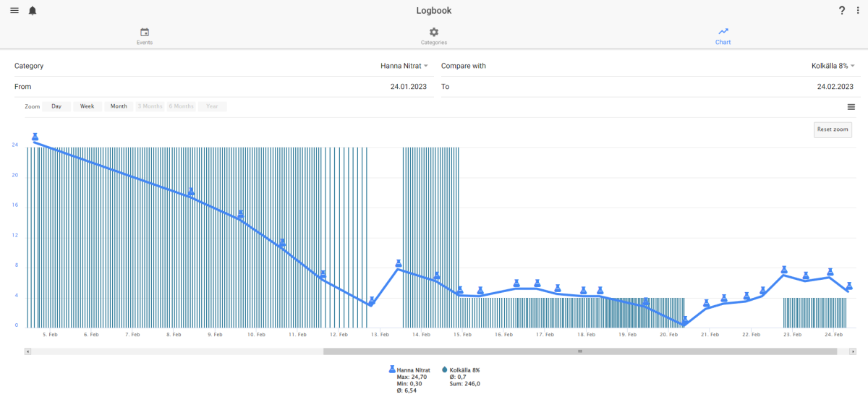Click the chart navigator scrollbar handle
Image resolution: width=868 pixels, height=410 pixels.
580,351
